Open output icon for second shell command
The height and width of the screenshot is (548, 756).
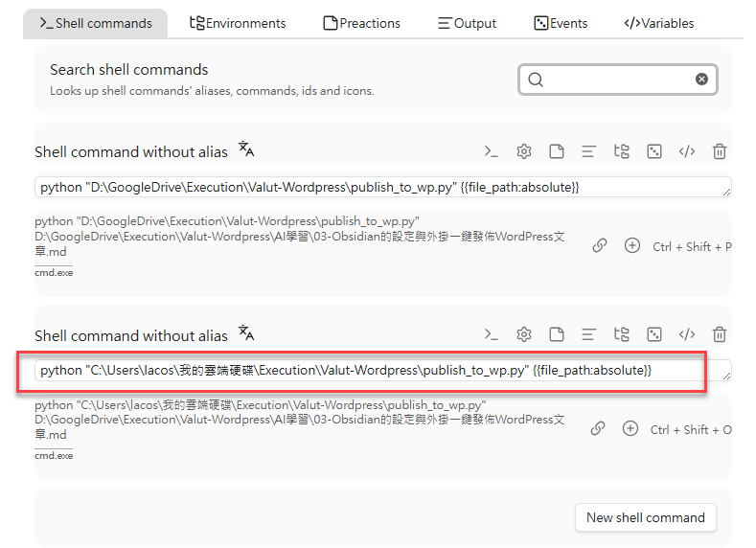click(589, 334)
